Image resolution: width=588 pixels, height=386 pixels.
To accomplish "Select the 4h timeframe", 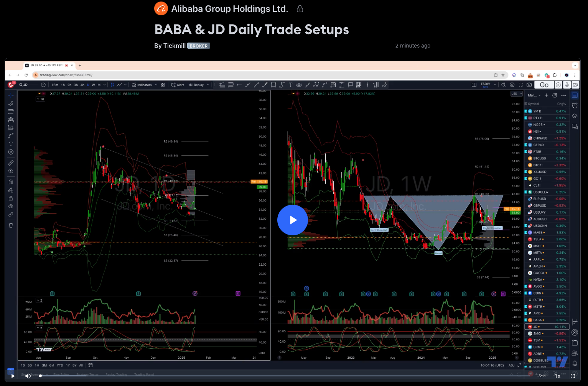I will [82, 85].
